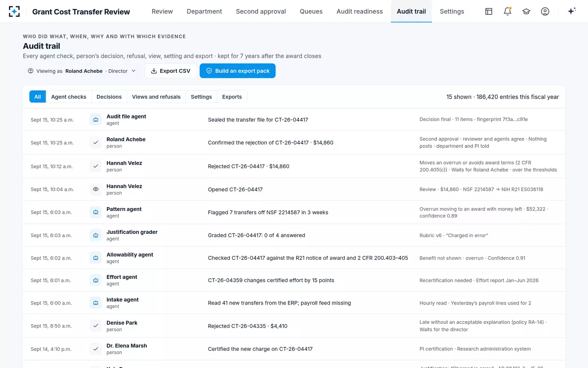This screenshot has width=588, height=368.
Task: Click the check icon beside Dr. Elena Marsh
Action: 96,349
